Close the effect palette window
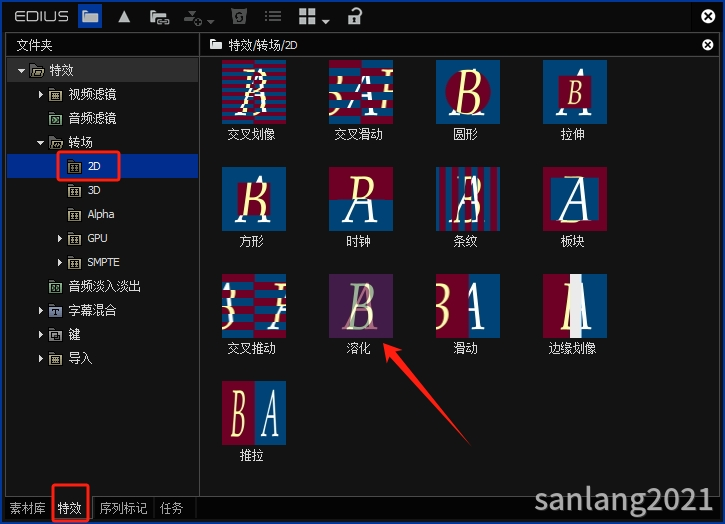Image resolution: width=725 pixels, height=524 pixels. click(x=708, y=16)
